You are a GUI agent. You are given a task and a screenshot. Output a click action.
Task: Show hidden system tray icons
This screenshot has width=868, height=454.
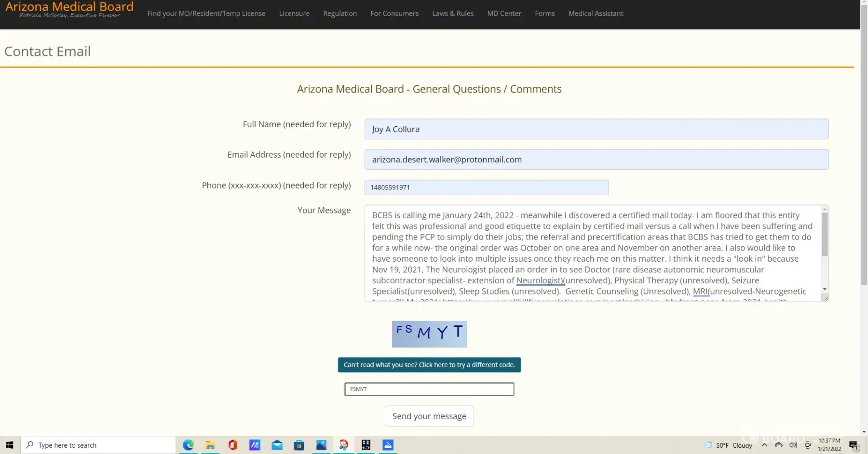click(x=764, y=445)
